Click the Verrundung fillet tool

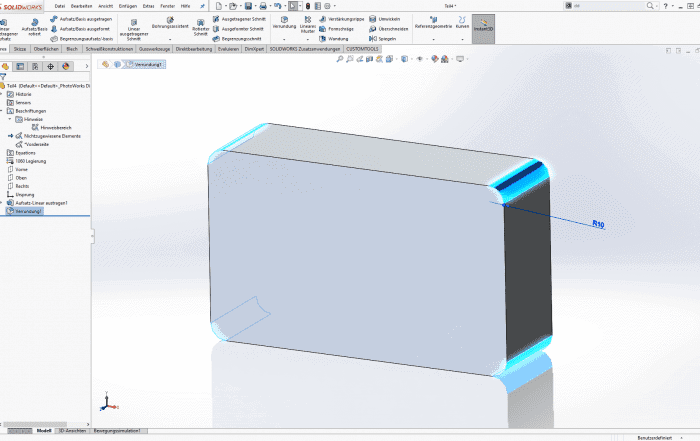[284, 23]
